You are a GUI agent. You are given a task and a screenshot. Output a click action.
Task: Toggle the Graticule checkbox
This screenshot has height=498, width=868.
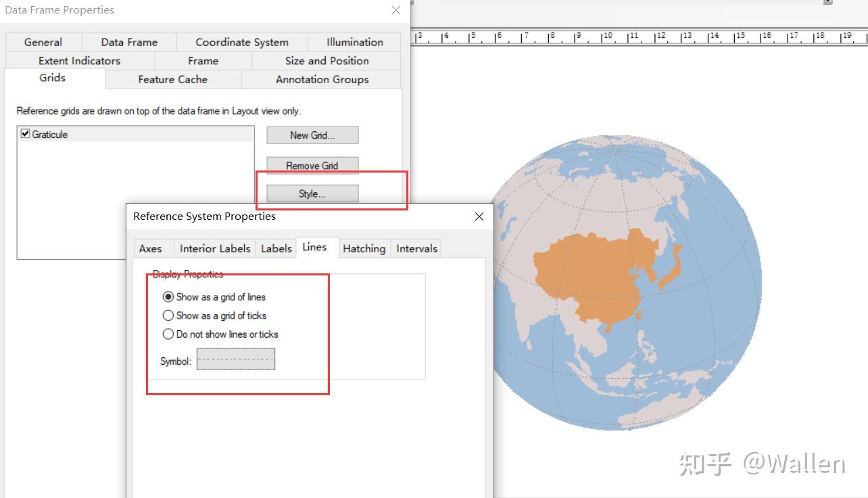(25, 133)
